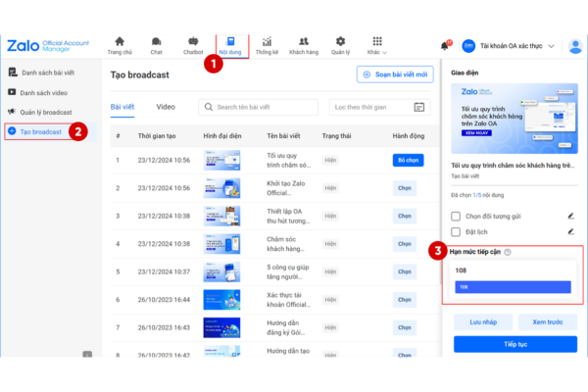
Task: Click the Tên bài viết column header
Action: click(x=283, y=136)
